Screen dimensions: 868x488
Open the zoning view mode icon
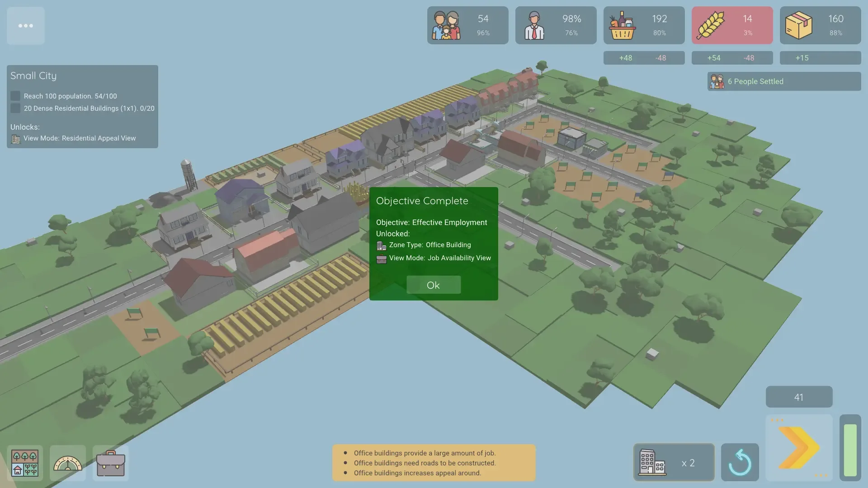tap(25, 463)
